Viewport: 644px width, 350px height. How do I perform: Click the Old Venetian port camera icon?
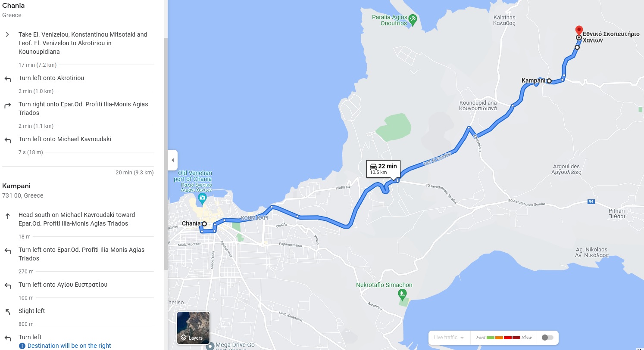[x=202, y=199]
